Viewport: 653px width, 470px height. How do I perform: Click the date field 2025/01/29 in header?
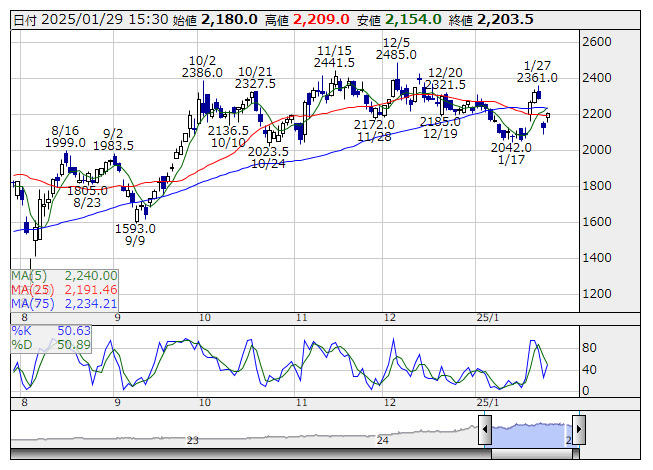point(78,19)
